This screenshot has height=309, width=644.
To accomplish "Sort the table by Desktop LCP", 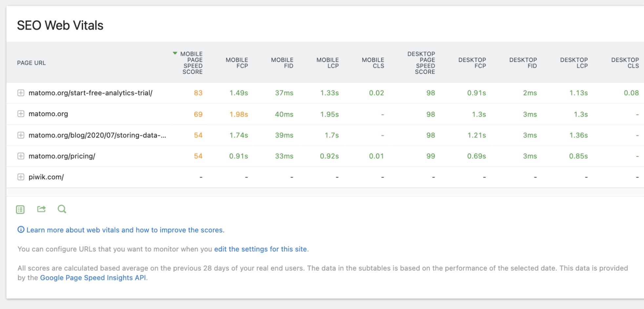I will pyautogui.click(x=574, y=63).
